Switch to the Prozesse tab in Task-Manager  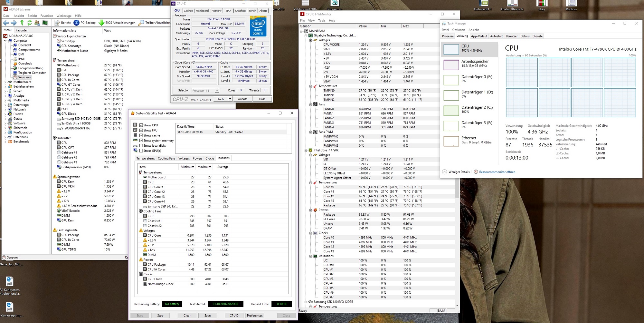click(448, 36)
